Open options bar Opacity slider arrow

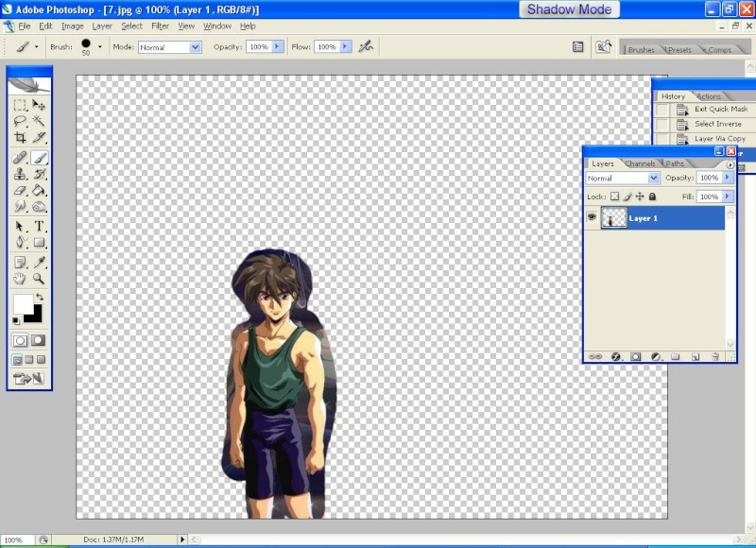(277, 46)
